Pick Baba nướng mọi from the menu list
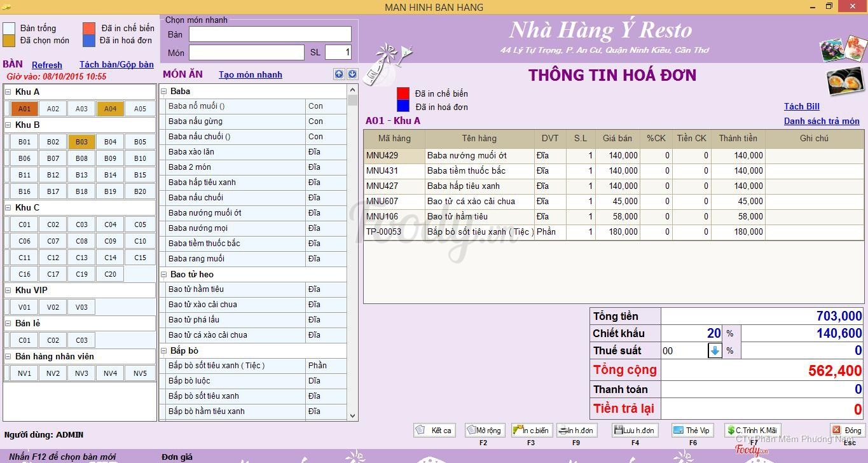Image resolution: width=868 pixels, height=463 pixels. coord(198,228)
